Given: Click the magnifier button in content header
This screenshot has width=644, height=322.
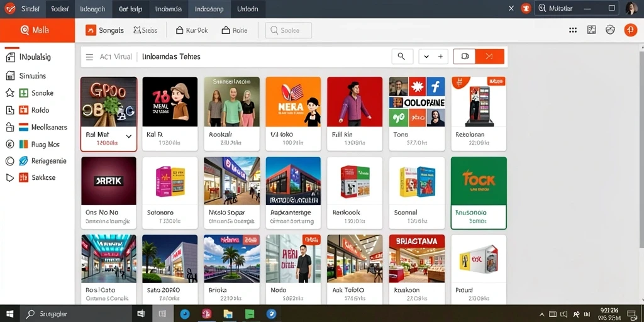Looking at the screenshot, I should 402,57.
